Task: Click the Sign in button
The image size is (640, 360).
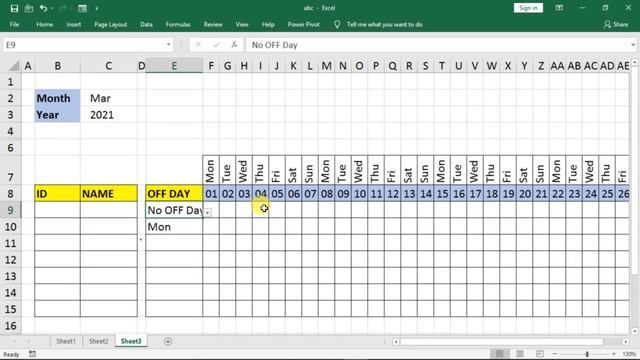Action: (528, 8)
